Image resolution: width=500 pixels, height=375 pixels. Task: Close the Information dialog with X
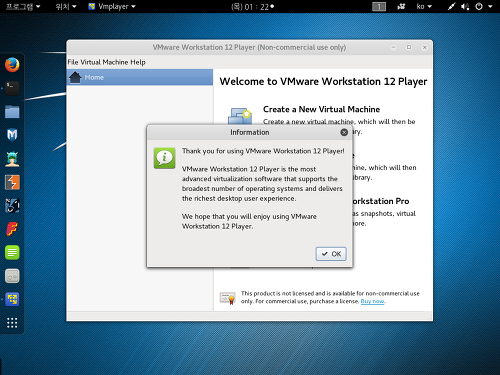(x=344, y=132)
